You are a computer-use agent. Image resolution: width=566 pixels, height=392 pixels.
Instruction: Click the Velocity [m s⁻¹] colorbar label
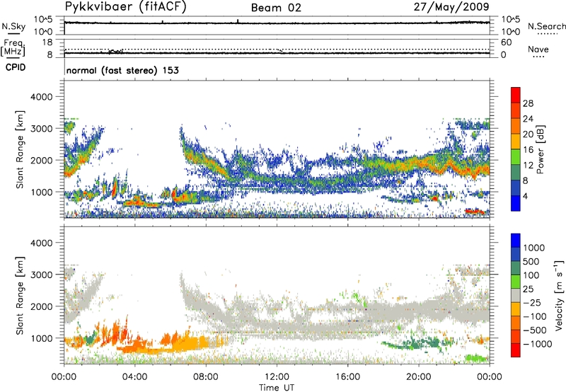559,295
